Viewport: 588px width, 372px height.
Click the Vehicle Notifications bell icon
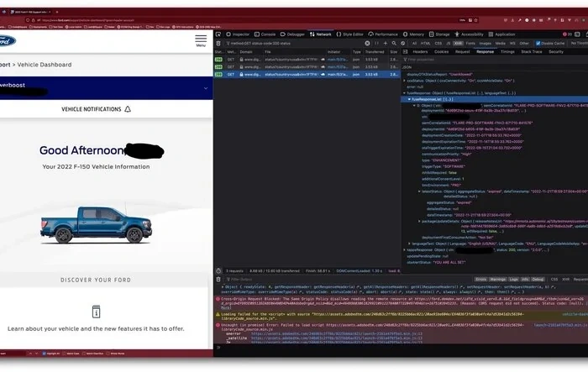[128, 109]
